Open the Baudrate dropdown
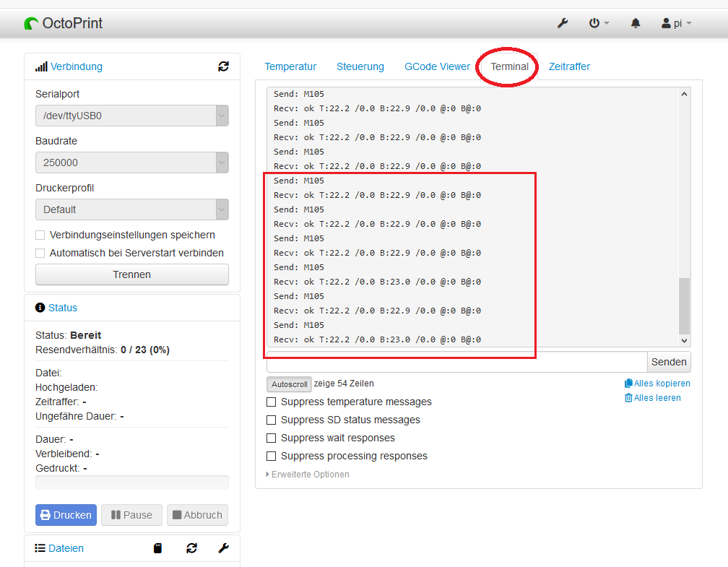This screenshot has height=567, width=728. (132, 163)
